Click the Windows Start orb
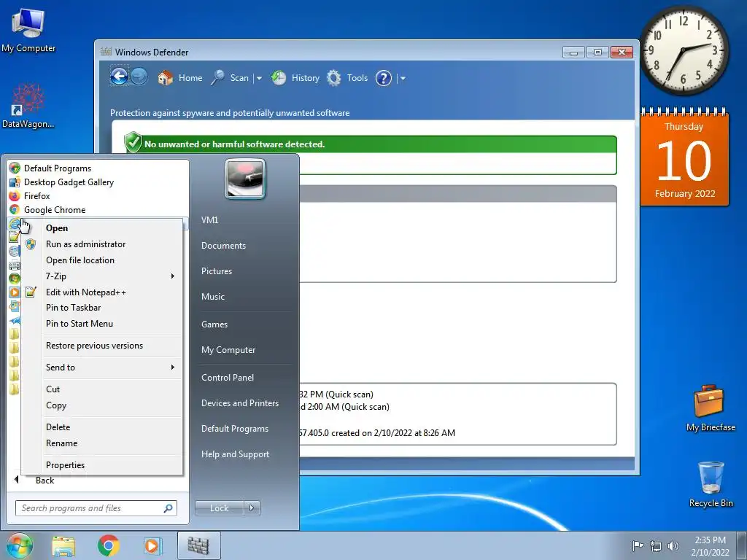Image resolution: width=747 pixels, height=560 pixels. click(x=20, y=545)
